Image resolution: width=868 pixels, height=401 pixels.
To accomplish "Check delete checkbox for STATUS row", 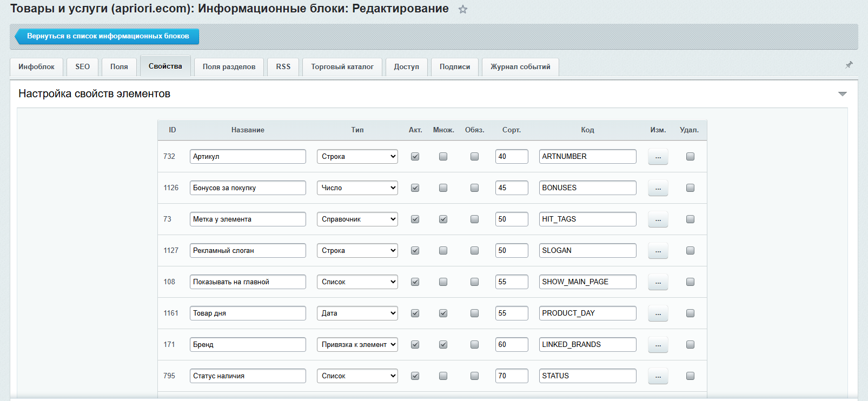I will [x=690, y=376].
